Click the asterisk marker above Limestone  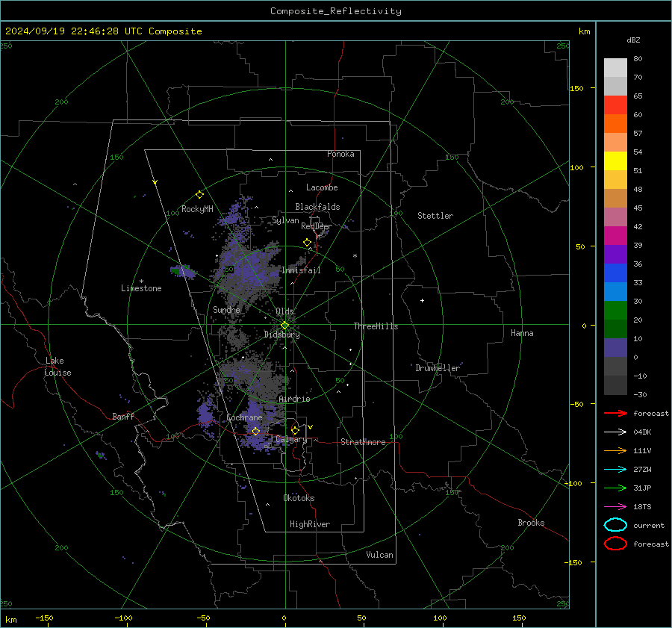[x=141, y=282]
